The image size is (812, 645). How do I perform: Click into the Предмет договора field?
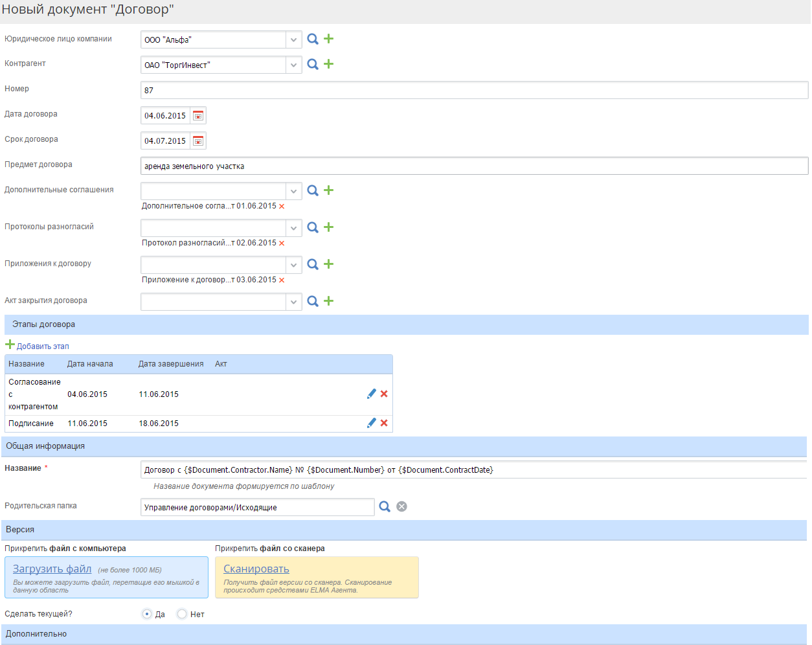(473, 166)
